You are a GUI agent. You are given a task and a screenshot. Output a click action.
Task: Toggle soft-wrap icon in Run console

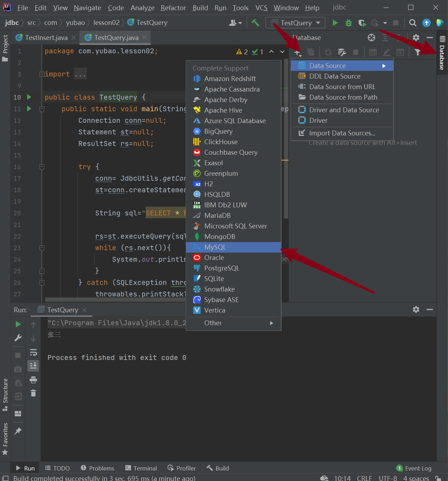[x=33, y=352]
